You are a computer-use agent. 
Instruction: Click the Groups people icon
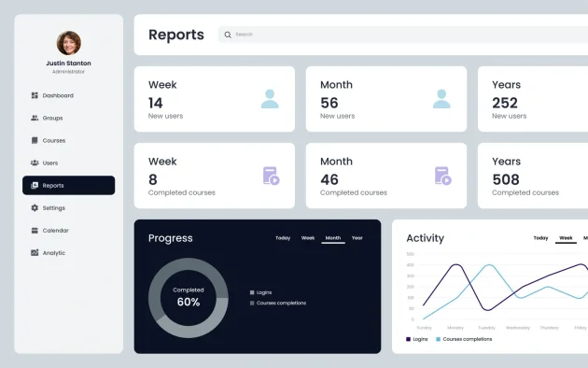coord(35,118)
